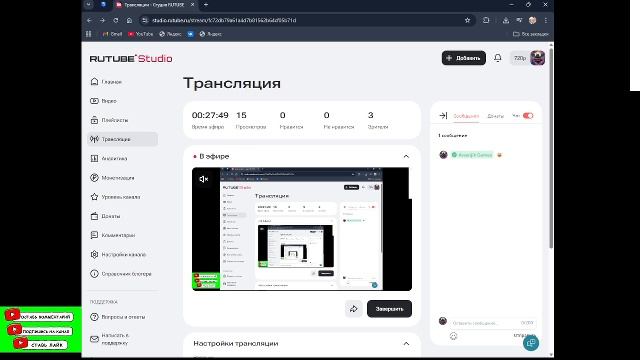
Task: Open Монетизация in the sidebar
Action: [112, 178]
